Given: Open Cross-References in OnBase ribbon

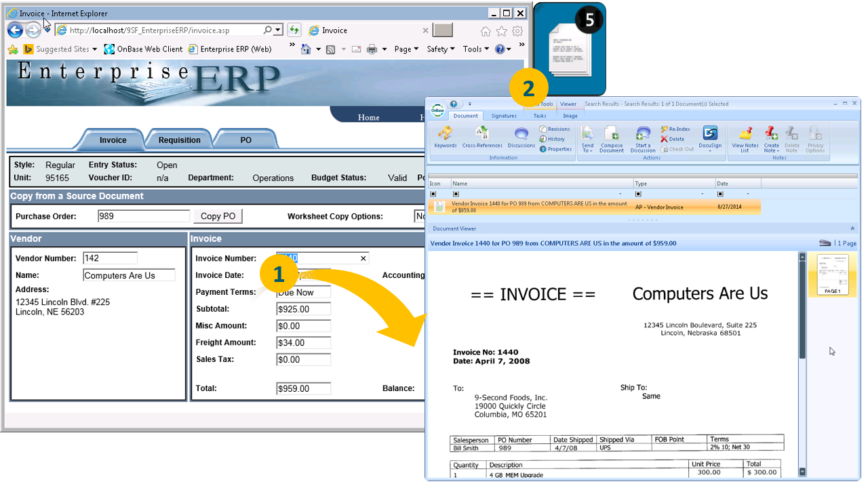Looking at the screenshot, I should coord(482,136).
